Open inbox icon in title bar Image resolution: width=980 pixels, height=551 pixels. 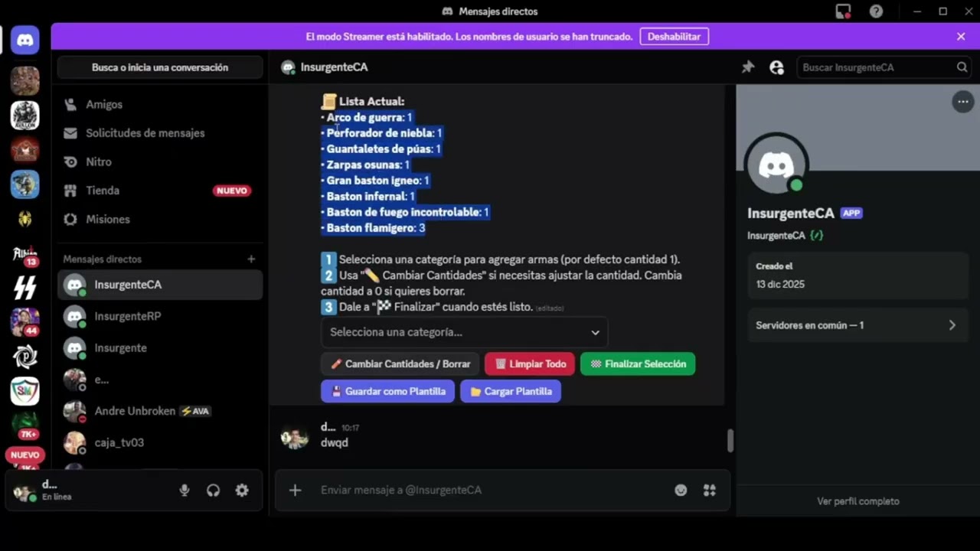click(x=843, y=11)
